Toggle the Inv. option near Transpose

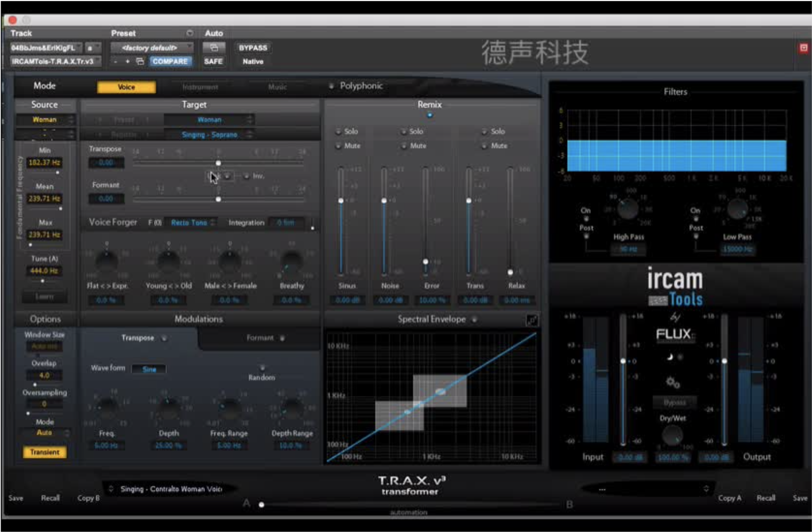pos(246,176)
